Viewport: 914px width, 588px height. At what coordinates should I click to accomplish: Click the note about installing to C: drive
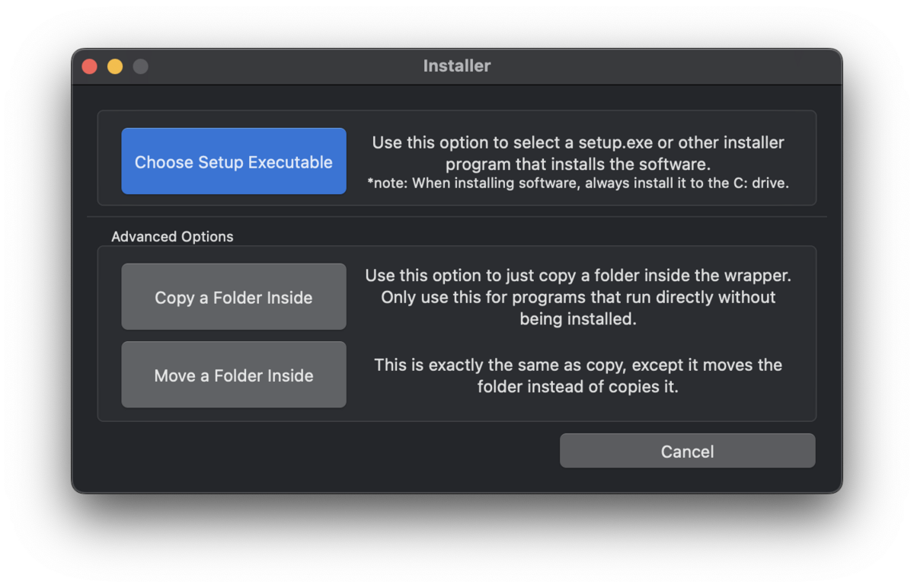click(x=577, y=184)
